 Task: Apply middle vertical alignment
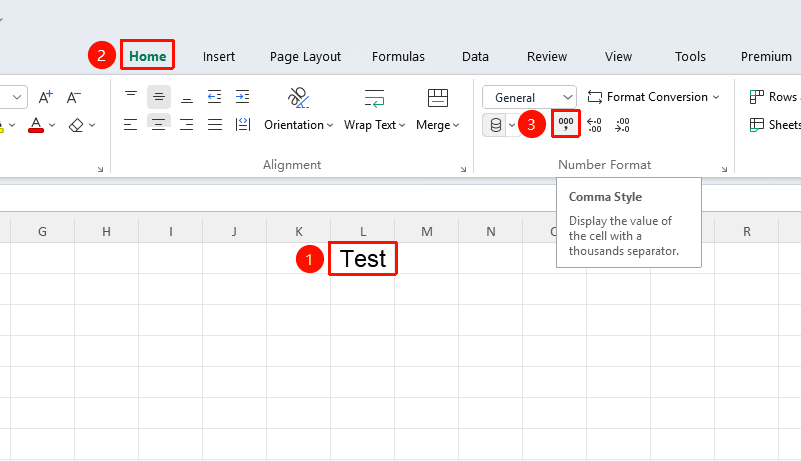(159, 97)
